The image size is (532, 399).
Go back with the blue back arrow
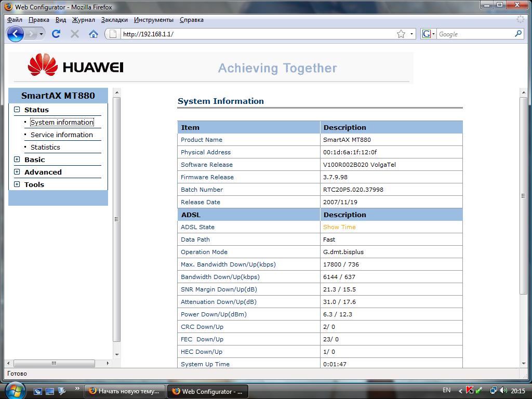click(x=15, y=34)
